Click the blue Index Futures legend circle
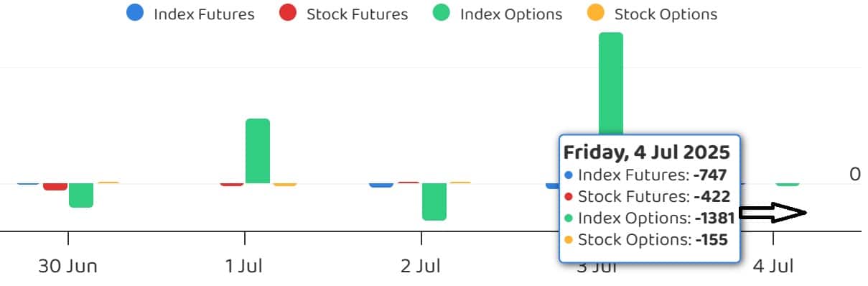Viewport: 868px width, 286px height. (x=134, y=13)
